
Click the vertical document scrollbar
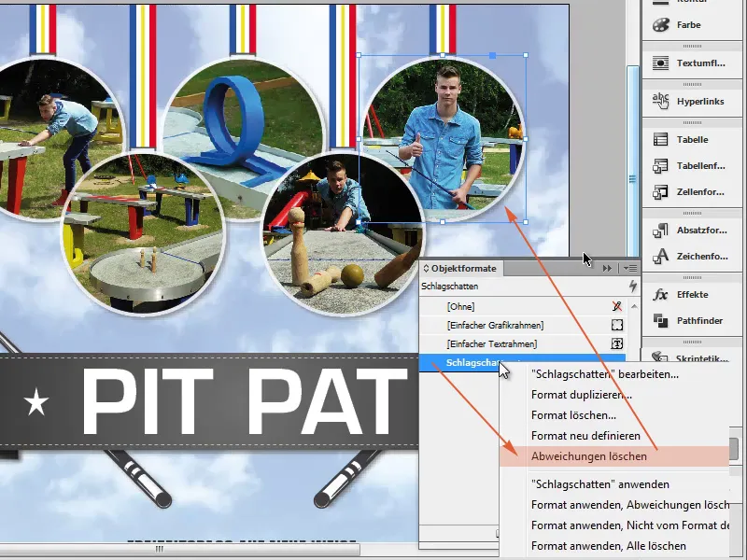click(x=633, y=161)
